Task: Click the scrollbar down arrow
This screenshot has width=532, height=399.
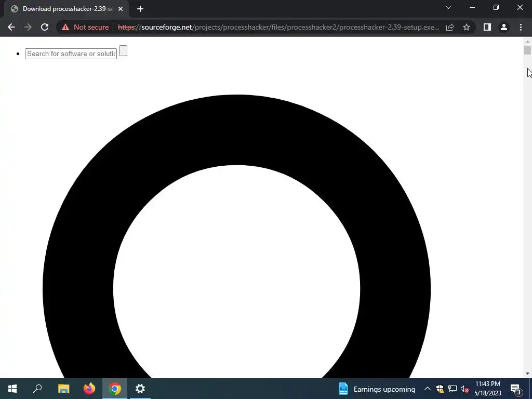Action: point(527,374)
